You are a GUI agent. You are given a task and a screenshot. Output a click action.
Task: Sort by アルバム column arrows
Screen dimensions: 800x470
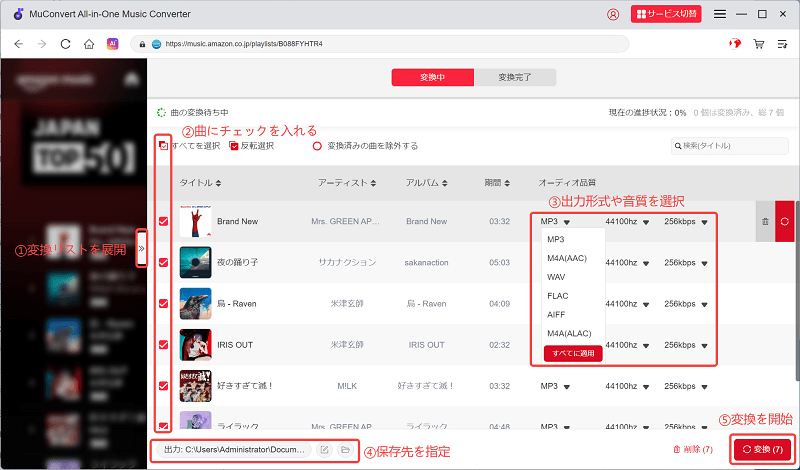[x=444, y=183]
